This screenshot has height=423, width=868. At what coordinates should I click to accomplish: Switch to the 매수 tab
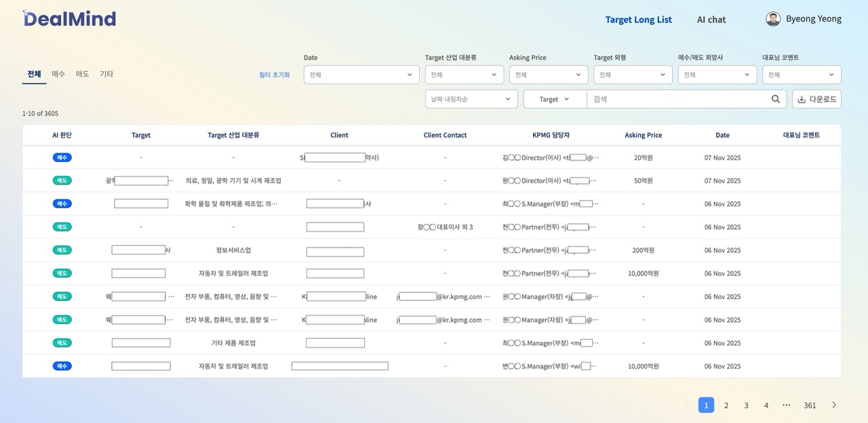click(58, 74)
